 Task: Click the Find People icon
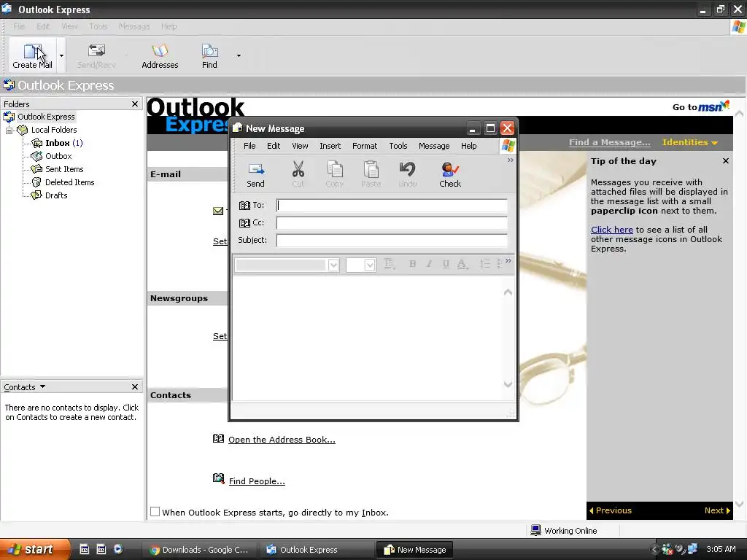218,478
